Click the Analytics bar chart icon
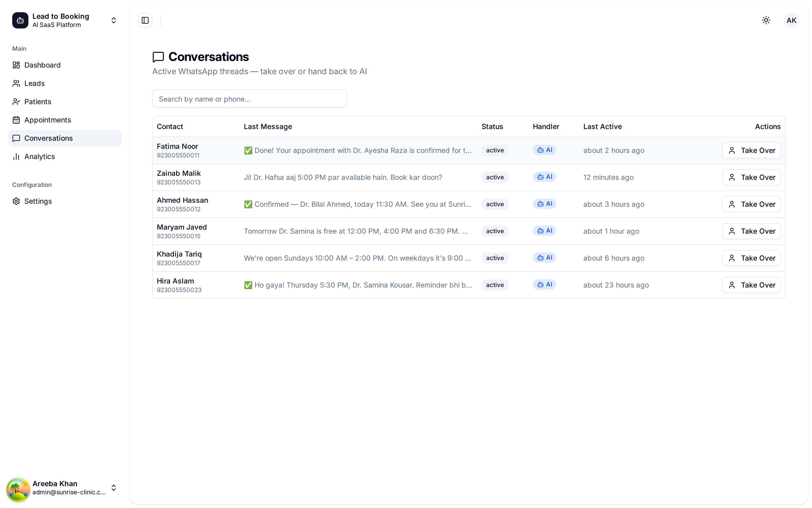This screenshot has height=508, width=812. tap(16, 156)
